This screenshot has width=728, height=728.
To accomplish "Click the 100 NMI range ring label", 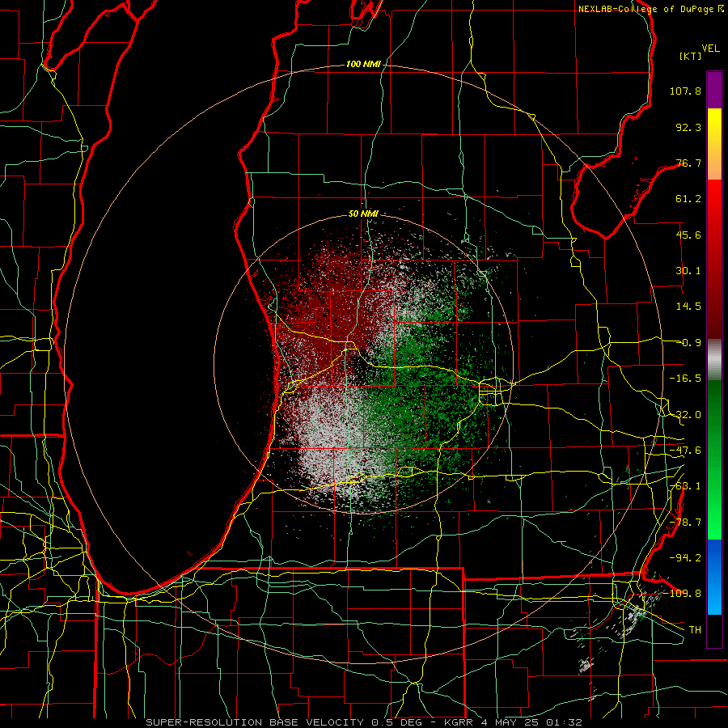I will (363, 64).
